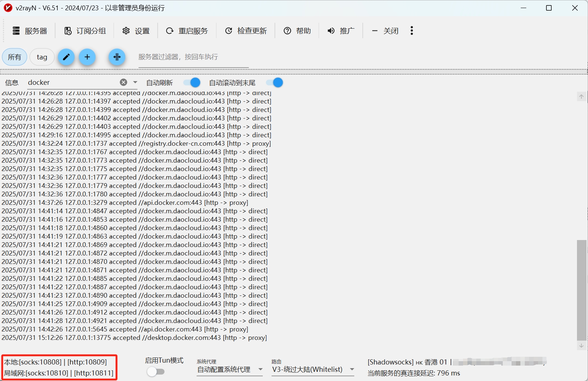588x381 pixels.
Task: Click the server filter input field
Action: pos(193,57)
